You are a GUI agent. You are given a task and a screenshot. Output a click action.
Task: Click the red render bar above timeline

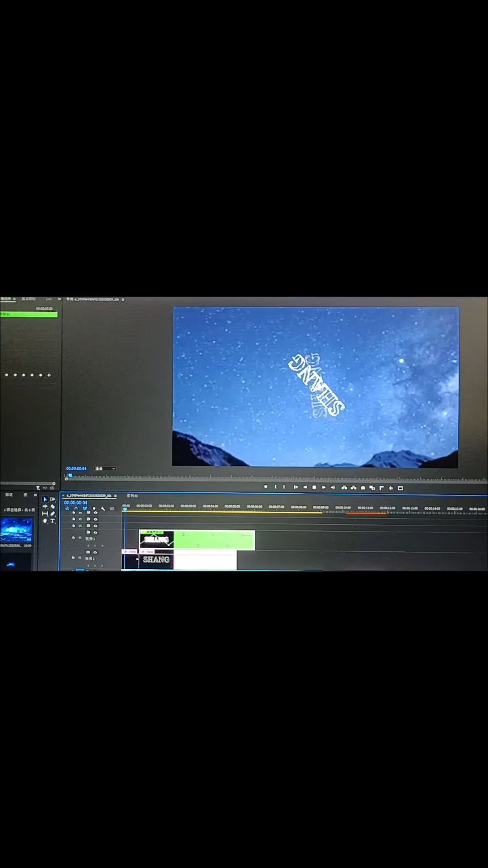366,513
